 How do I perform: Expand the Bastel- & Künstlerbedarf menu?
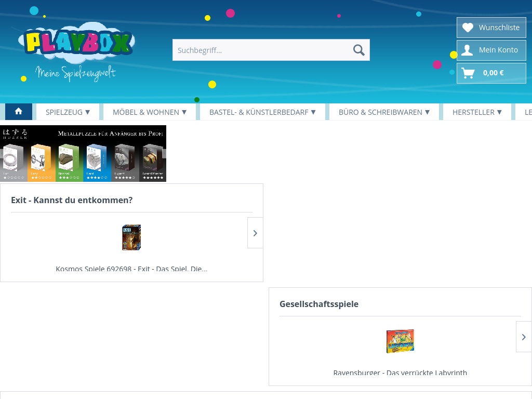[x=262, y=112]
